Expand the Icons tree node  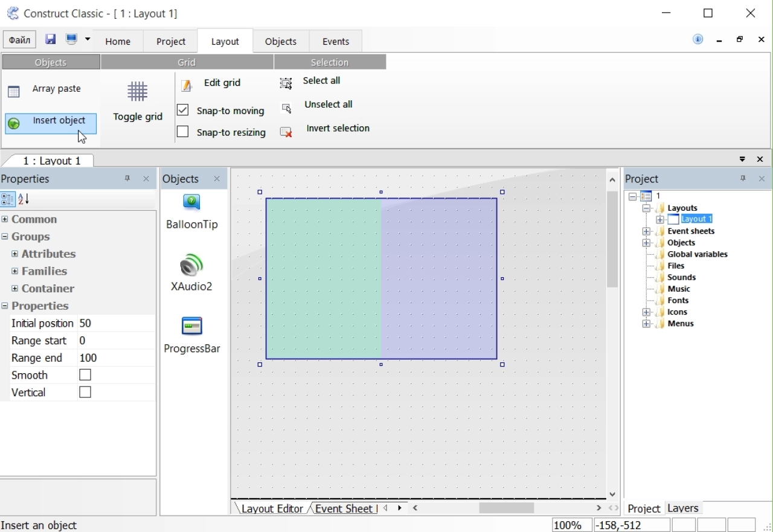(646, 312)
